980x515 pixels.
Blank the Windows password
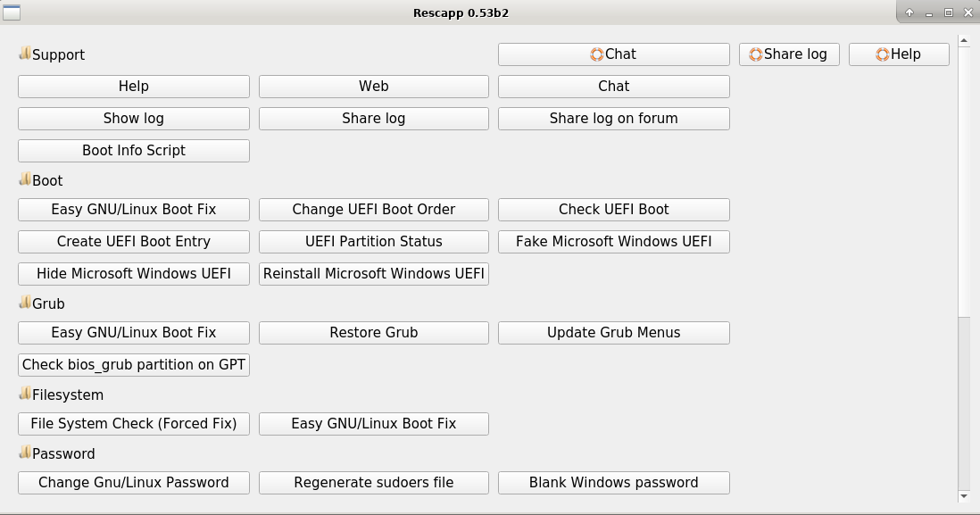(x=613, y=482)
